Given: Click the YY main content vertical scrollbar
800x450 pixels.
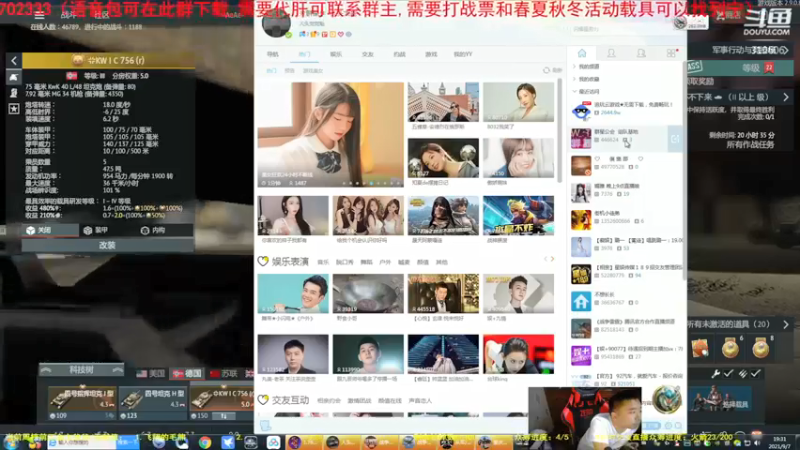Looking at the screenshot, I should [x=560, y=131].
